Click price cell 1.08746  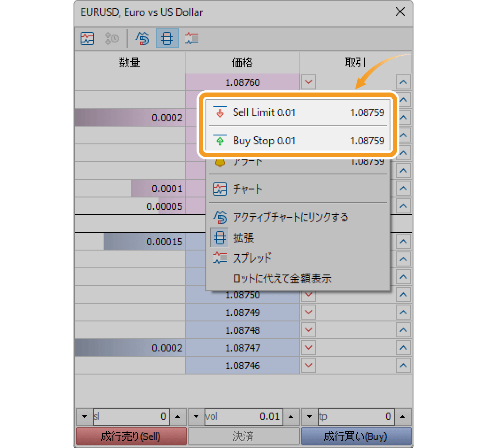point(242,365)
